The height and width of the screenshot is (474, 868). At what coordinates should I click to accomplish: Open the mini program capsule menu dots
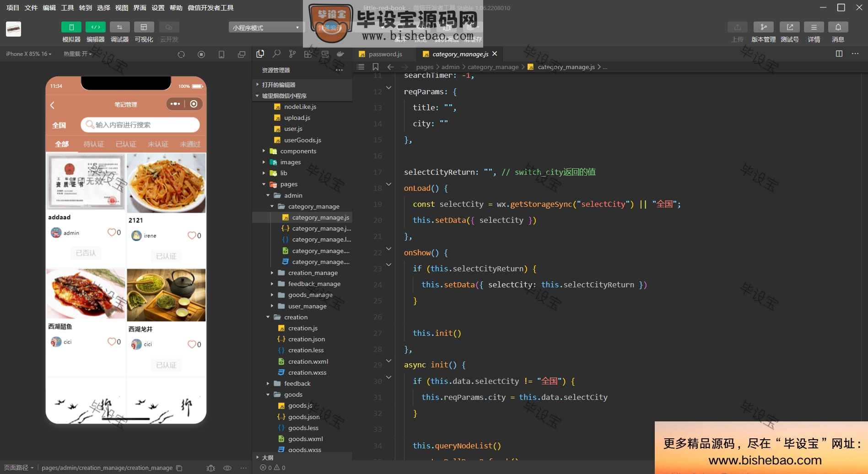click(x=175, y=104)
